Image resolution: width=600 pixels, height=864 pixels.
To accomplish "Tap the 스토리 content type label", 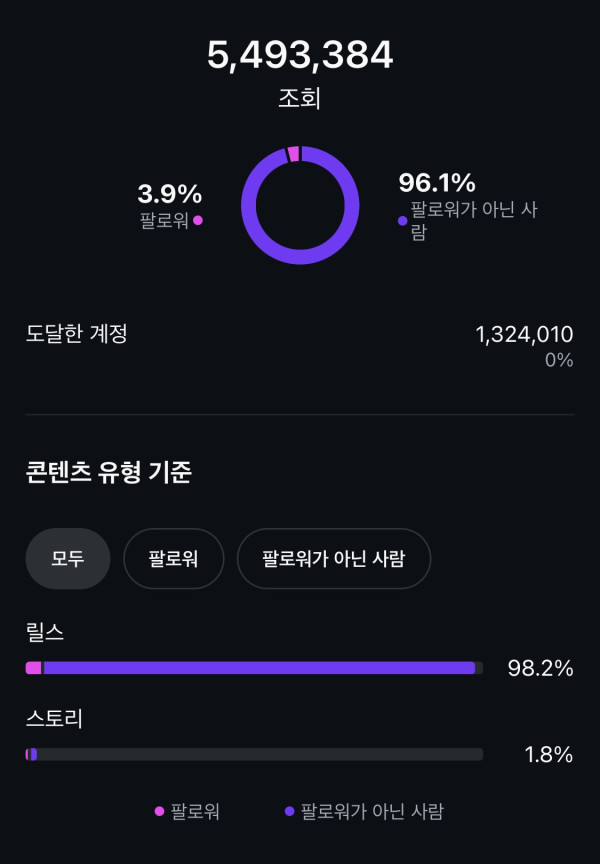I will point(54,718).
